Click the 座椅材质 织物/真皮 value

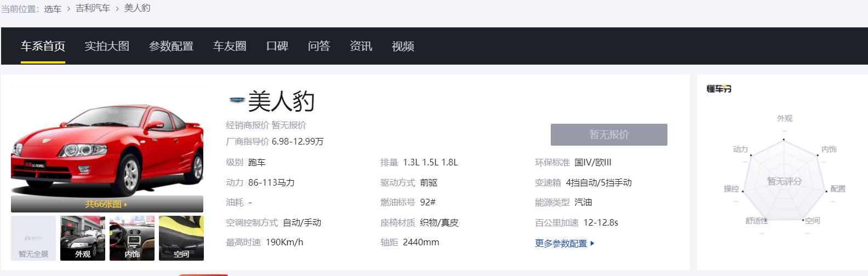tap(439, 222)
